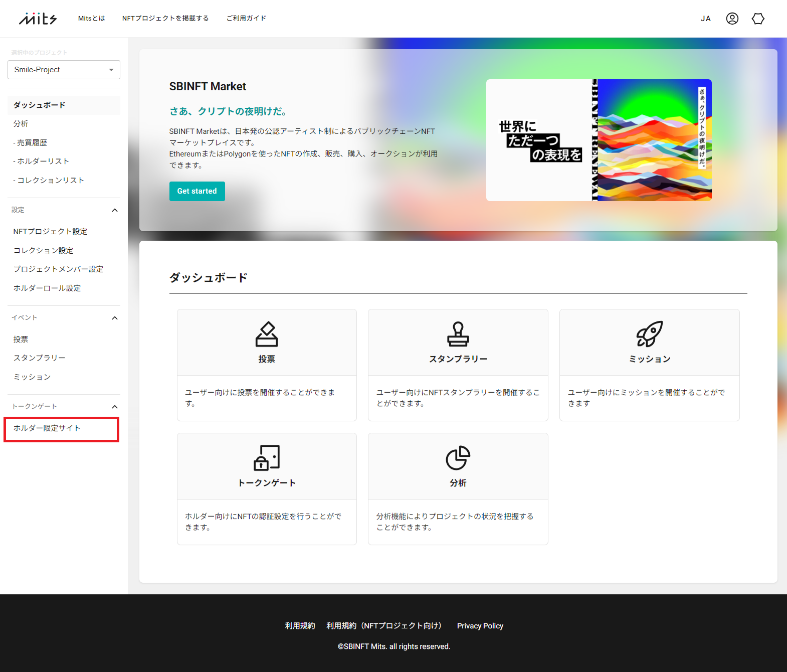Click the 投票 dashboard card title
This screenshot has width=787, height=672.
point(267,359)
